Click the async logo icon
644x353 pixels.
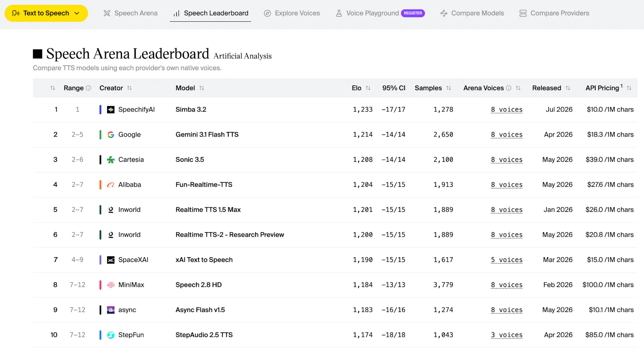[111, 310]
